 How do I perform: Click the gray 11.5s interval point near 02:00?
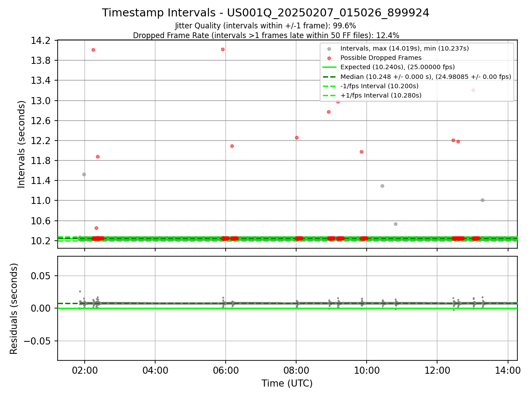pyautogui.click(x=84, y=174)
